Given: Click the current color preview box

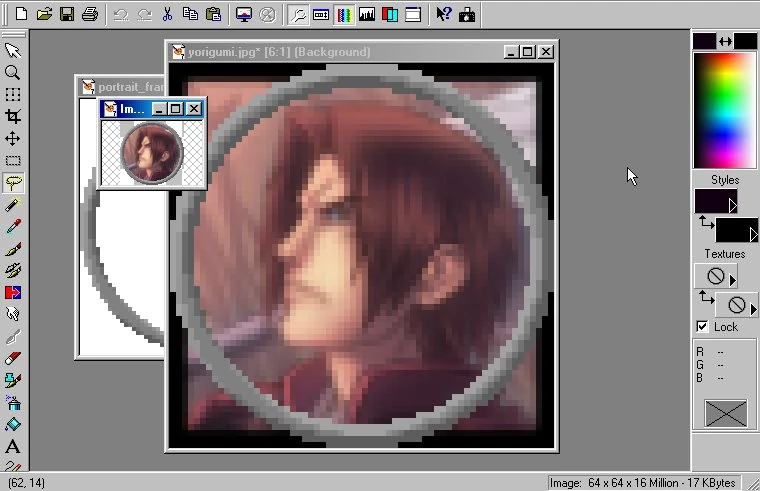Looking at the screenshot, I should pos(726,413).
